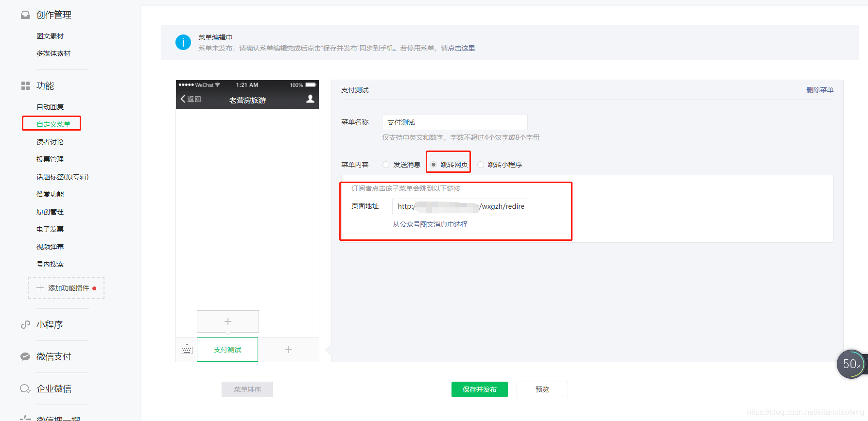The image size is (868, 421).
Task: Select the 跳转网页 radio option
Action: (x=434, y=165)
